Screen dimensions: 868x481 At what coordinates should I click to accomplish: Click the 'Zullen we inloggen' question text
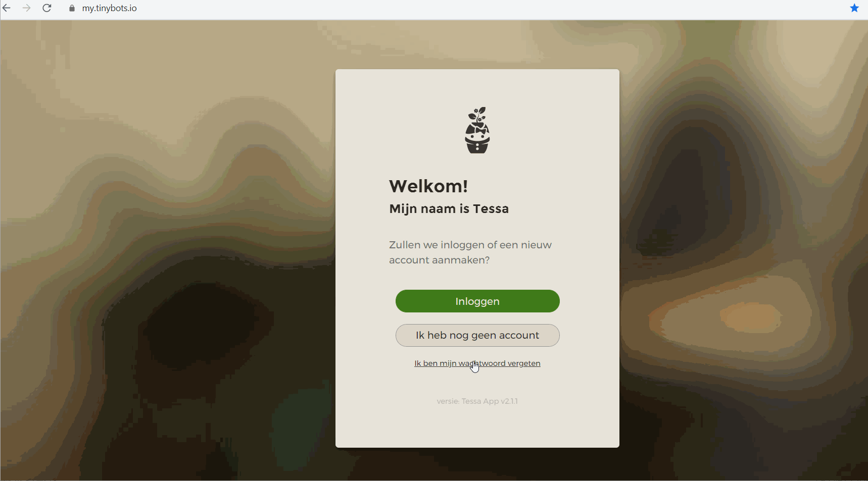pyautogui.click(x=470, y=245)
